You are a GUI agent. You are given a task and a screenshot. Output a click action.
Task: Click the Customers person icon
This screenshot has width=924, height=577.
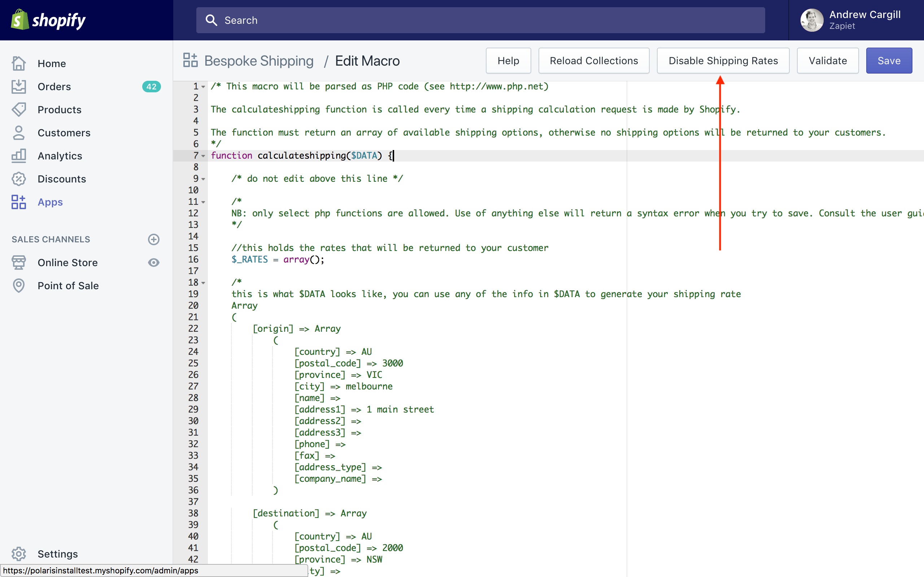tap(18, 133)
